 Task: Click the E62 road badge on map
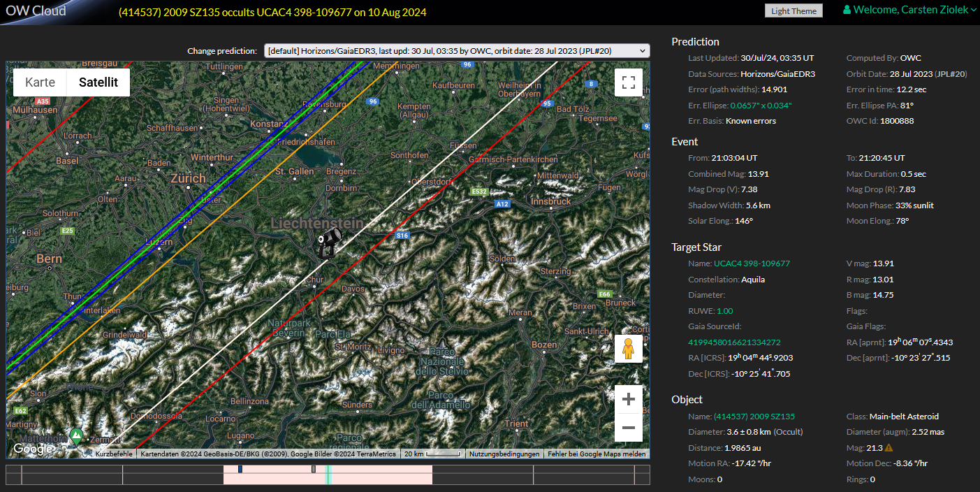[20, 410]
